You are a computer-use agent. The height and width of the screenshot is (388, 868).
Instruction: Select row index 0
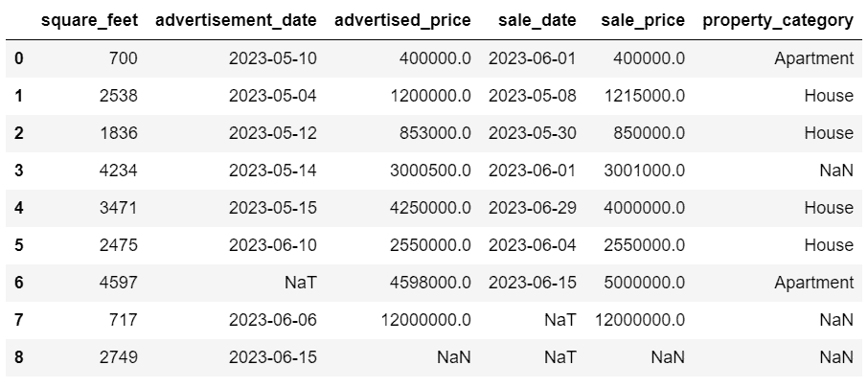18,58
